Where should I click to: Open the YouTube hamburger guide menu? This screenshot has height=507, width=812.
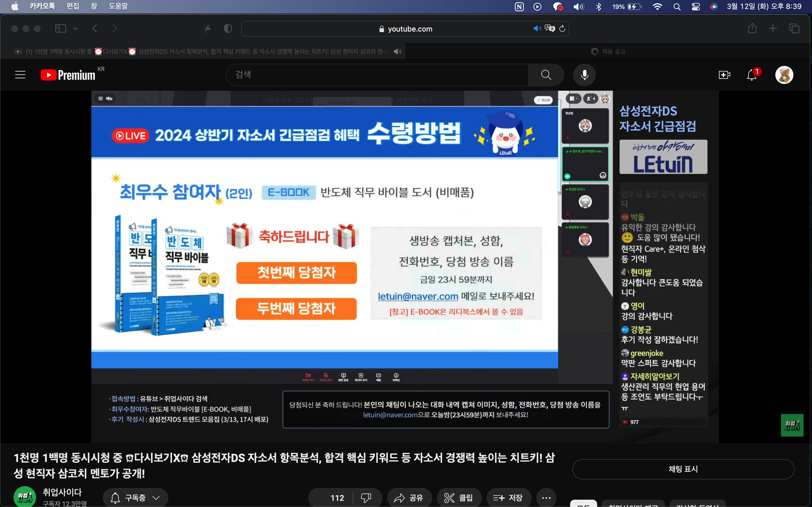coord(20,75)
